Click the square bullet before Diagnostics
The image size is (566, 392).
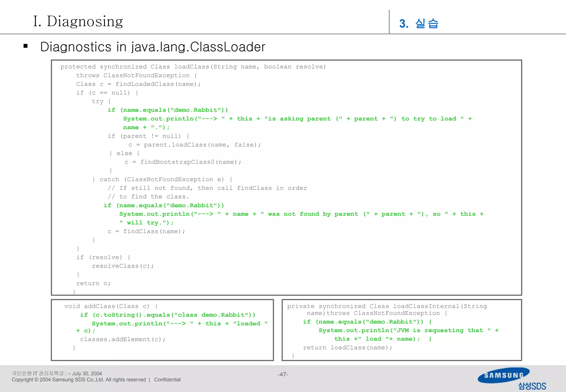point(26,46)
